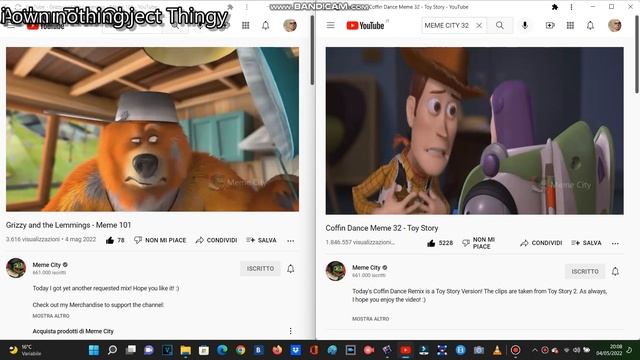640x360 pixels.
Task: Open volume control in system tray
Action: click(x=576, y=350)
